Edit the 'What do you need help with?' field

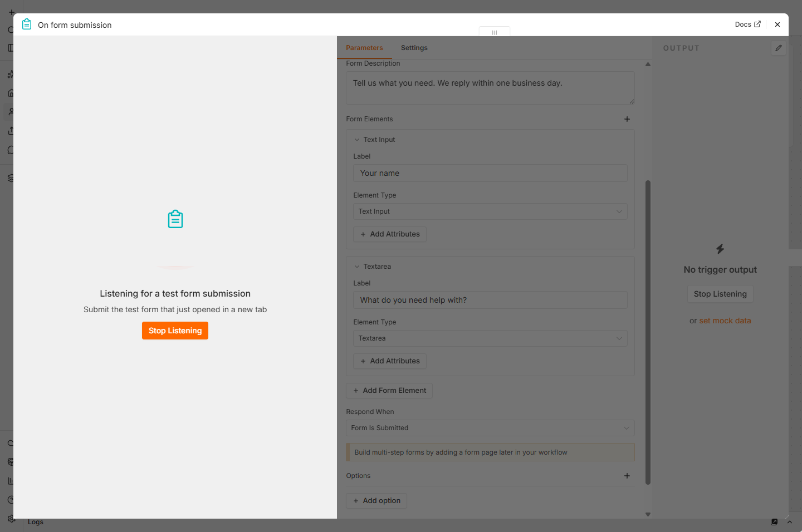click(490, 300)
